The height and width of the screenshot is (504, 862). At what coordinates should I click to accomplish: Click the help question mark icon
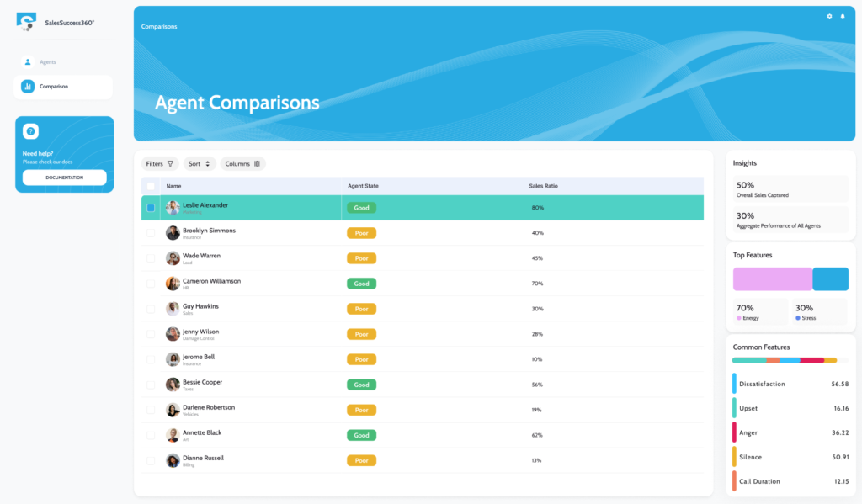[30, 131]
